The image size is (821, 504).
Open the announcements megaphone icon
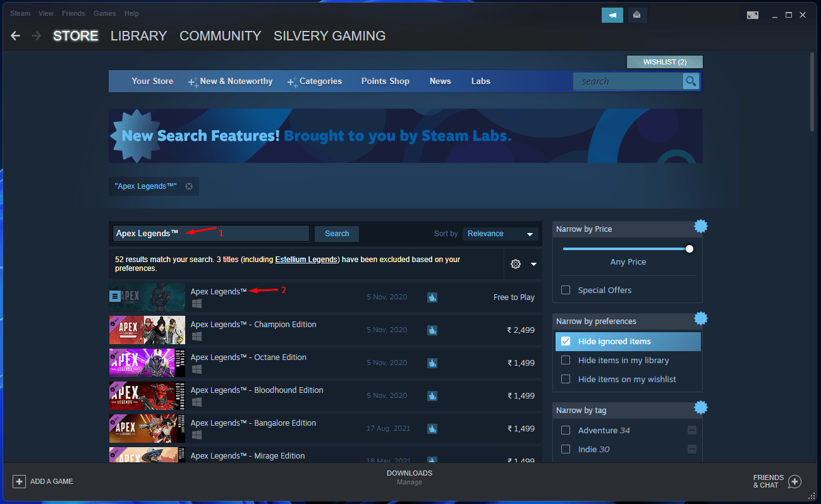coord(612,15)
